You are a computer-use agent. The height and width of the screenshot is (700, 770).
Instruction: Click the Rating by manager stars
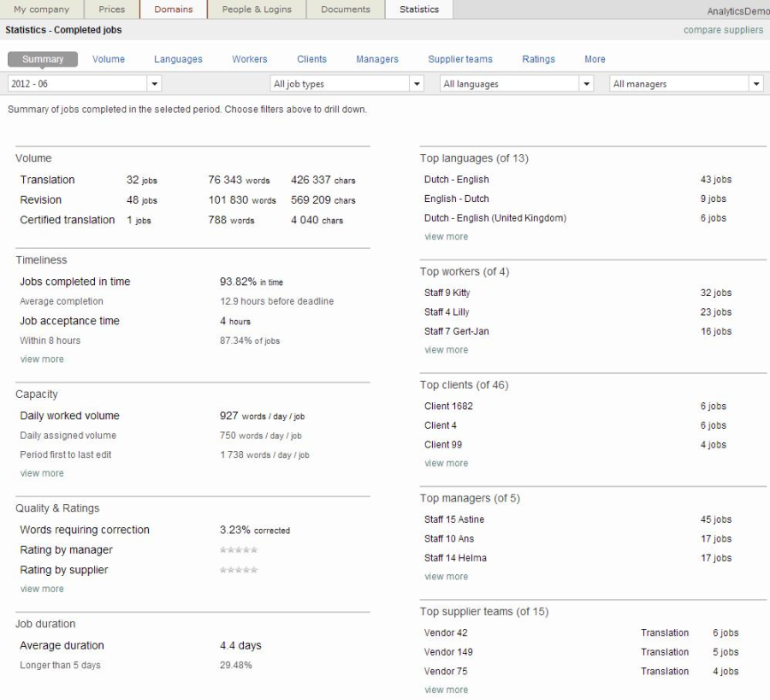point(239,550)
